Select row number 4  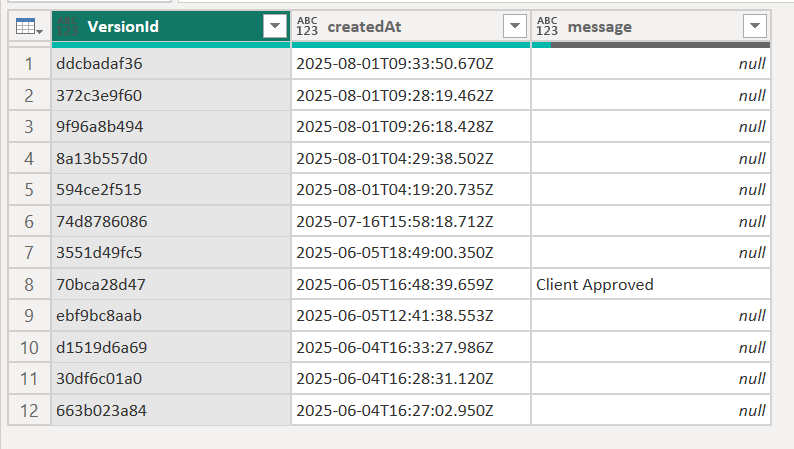click(29, 158)
